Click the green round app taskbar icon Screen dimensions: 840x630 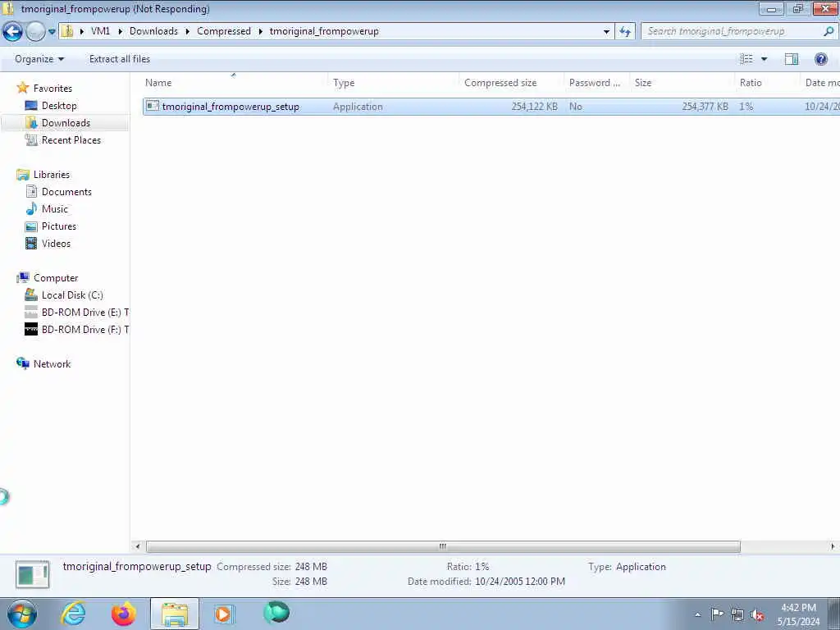(x=276, y=613)
